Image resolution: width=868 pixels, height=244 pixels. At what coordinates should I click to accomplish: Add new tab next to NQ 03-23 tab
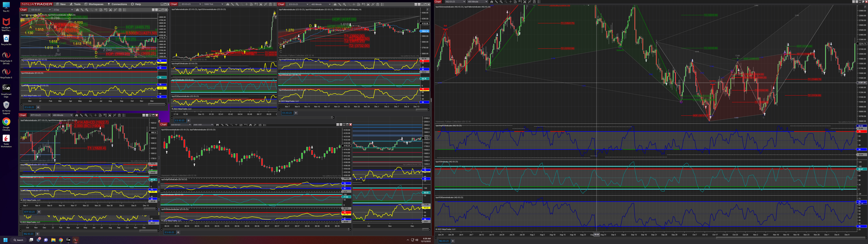(452, 241)
